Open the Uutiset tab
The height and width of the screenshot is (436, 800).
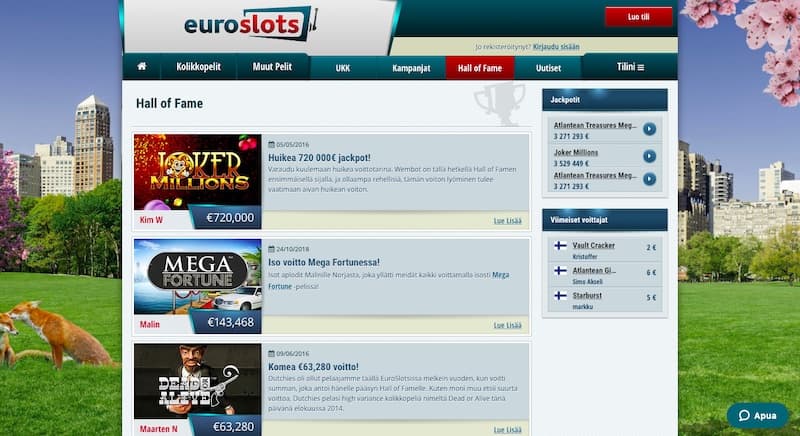(x=548, y=68)
